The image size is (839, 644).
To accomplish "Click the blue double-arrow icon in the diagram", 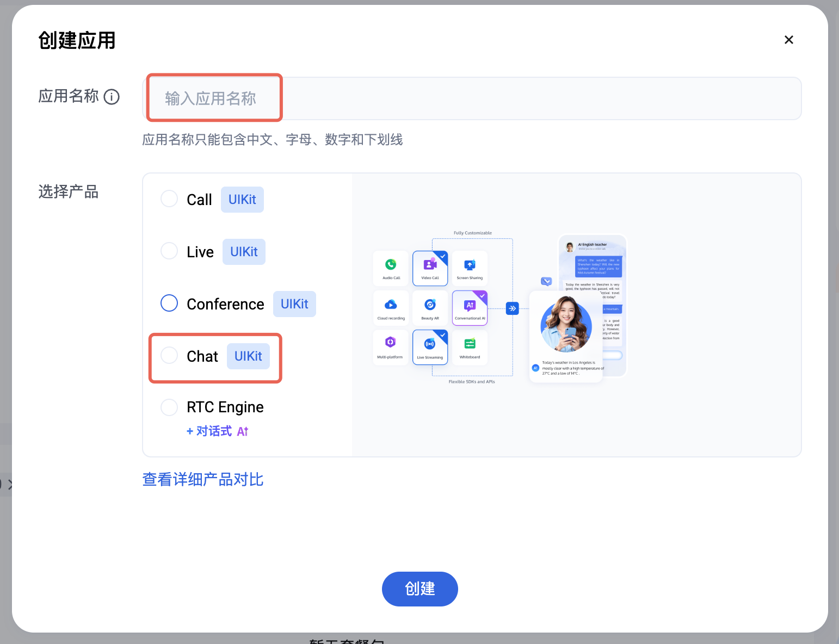I will (x=513, y=308).
